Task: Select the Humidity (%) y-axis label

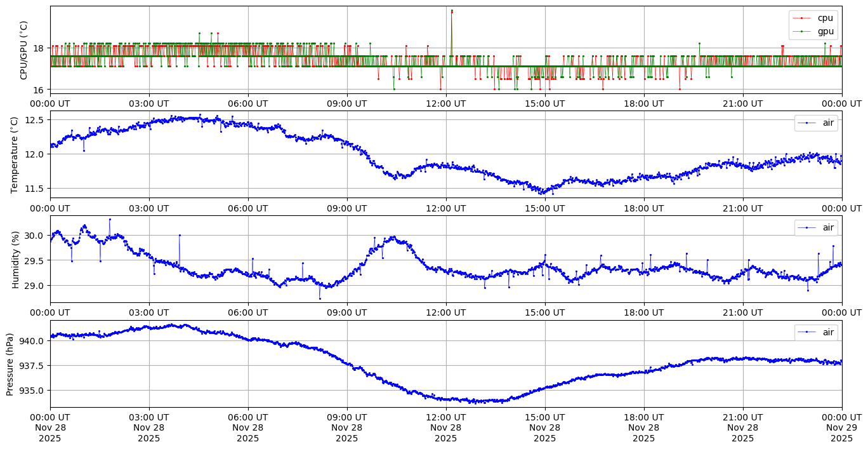Action: point(15,259)
